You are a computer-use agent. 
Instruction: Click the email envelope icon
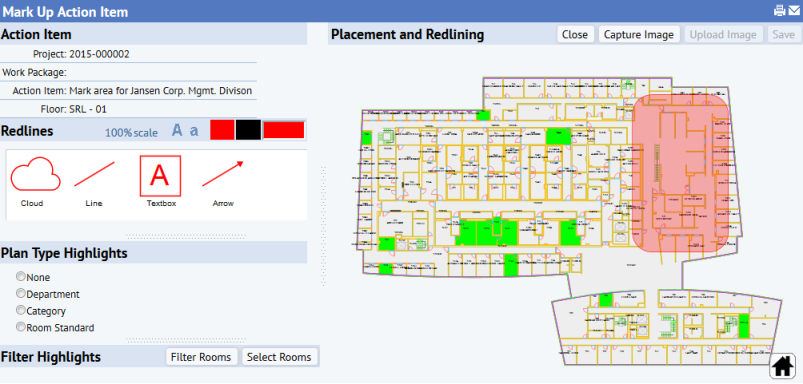coord(794,11)
